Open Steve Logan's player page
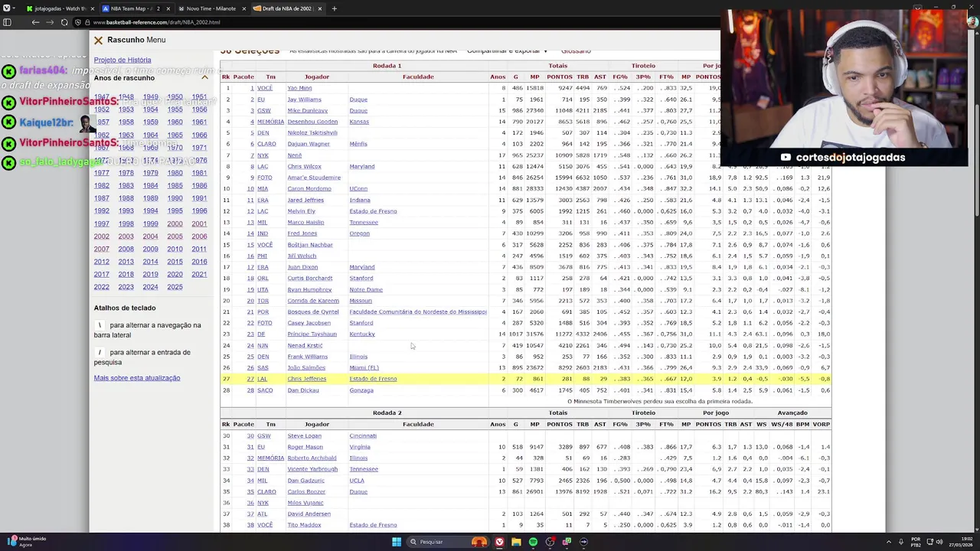The height and width of the screenshot is (551, 980). 304,436
